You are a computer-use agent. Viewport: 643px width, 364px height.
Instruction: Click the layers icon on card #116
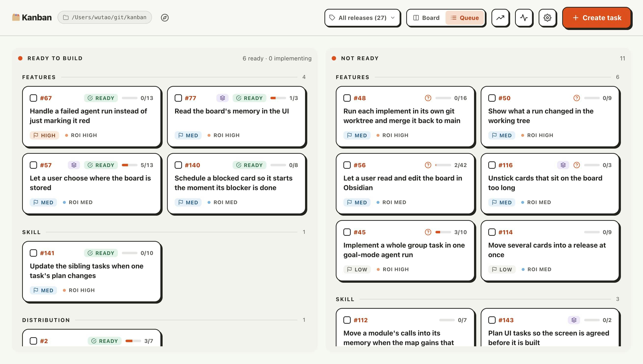(563, 165)
